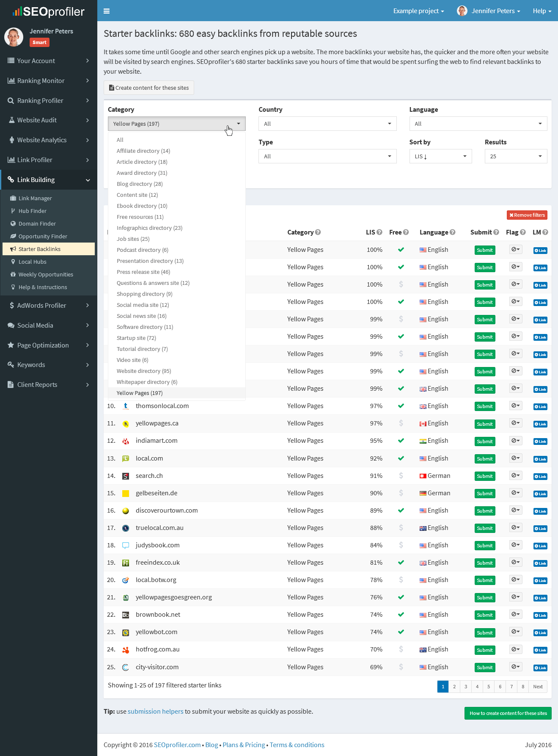Open the Help menu in header
Image resolution: width=558 pixels, height=756 pixels.
542,11
